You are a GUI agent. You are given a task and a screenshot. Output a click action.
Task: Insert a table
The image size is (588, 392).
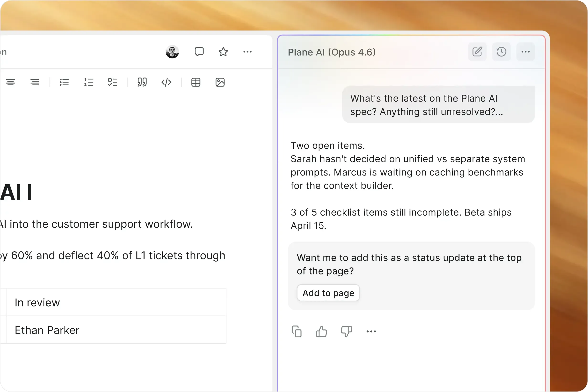(196, 82)
